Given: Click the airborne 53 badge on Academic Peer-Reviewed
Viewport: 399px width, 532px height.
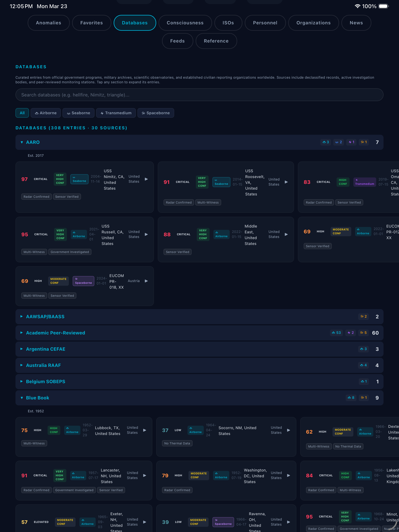Looking at the screenshot, I should pyautogui.click(x=336, y=333).
